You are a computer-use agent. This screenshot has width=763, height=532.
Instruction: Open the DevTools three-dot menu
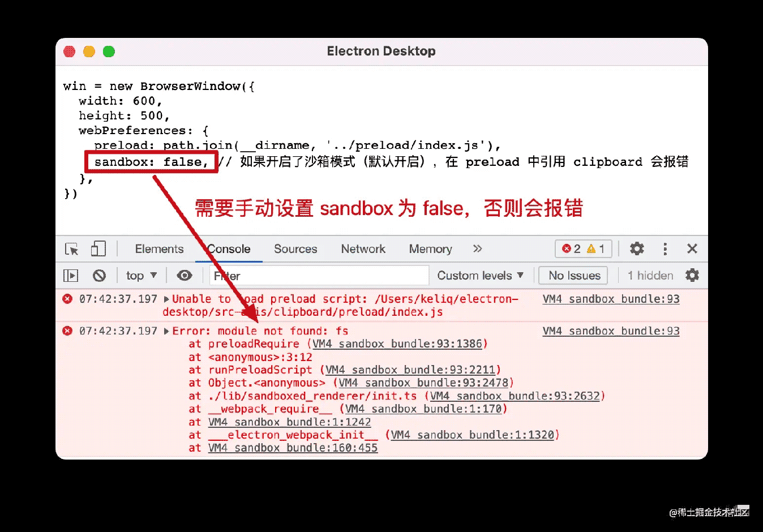point(665,248)
